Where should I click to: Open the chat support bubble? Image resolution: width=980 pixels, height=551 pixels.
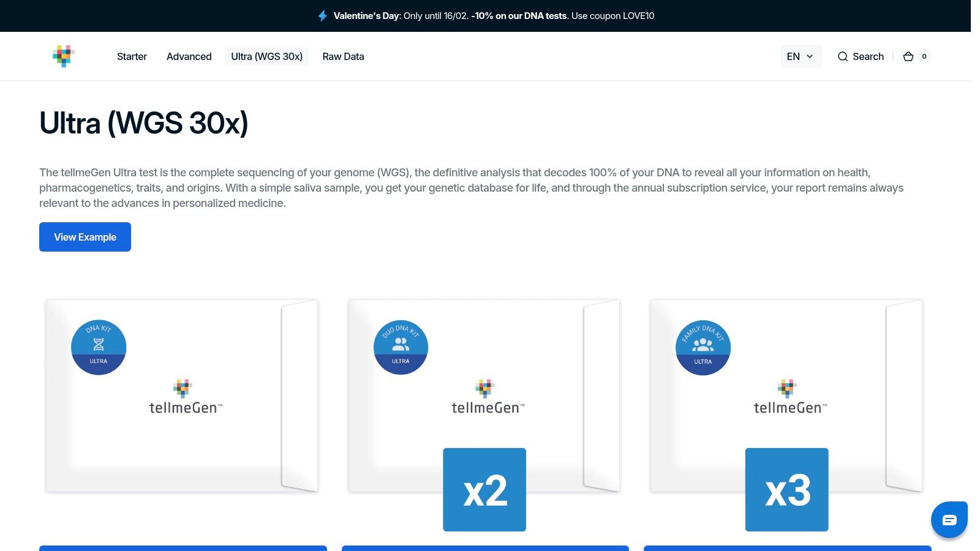pyautogui.click(x=949, y=520)
